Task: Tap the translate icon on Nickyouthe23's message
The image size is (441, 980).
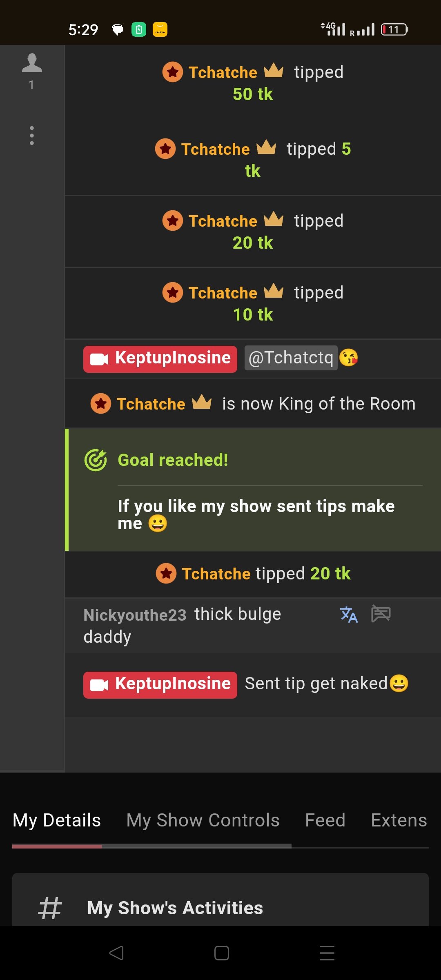Action: pos(349,615)
